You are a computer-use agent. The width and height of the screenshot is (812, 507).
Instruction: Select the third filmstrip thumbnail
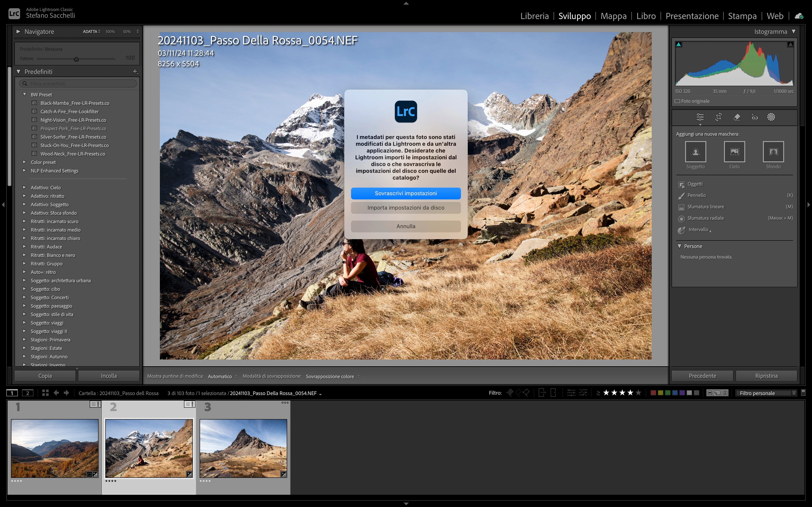pos(243,448)
